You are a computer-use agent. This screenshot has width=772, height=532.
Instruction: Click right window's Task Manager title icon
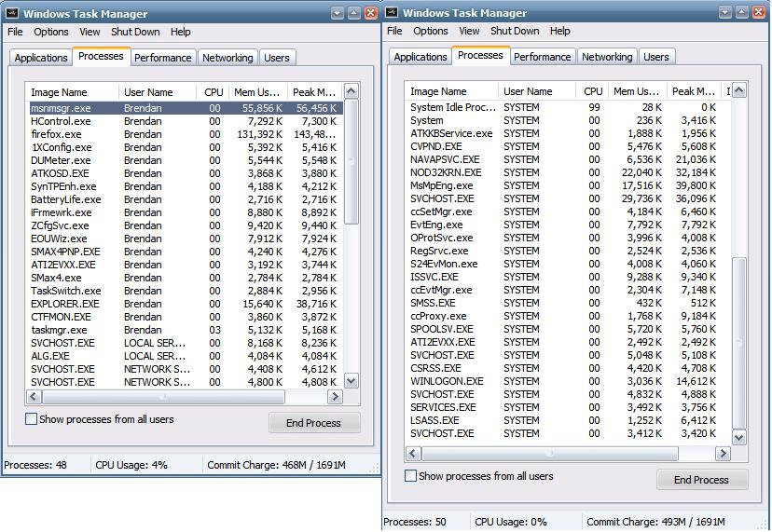point(392,12)
